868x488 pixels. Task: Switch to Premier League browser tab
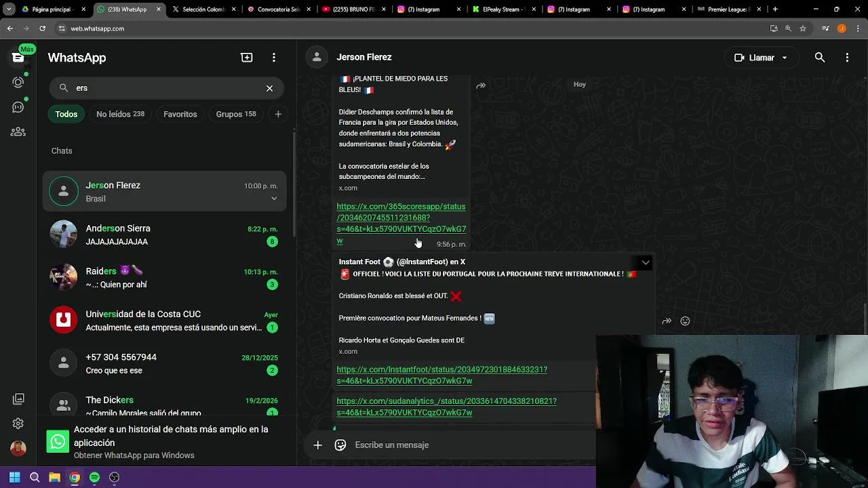pyautogui.click(x=729, y=9)
